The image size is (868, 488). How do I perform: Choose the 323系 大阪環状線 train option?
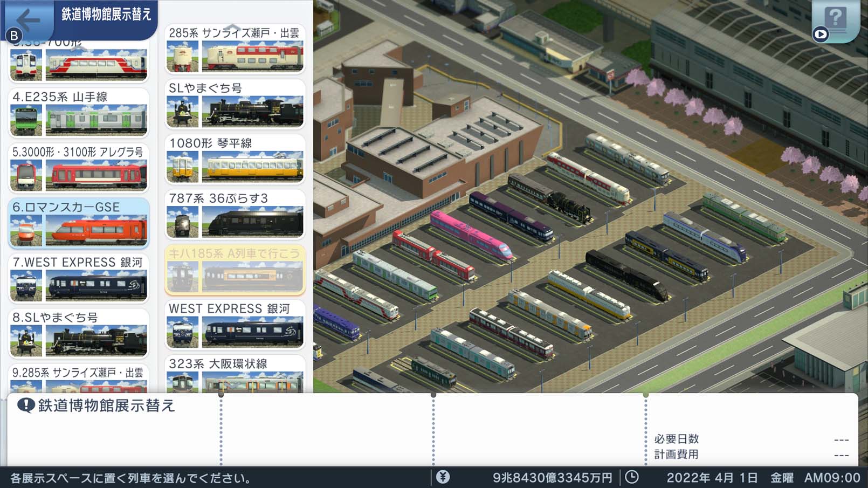point(235,374)
